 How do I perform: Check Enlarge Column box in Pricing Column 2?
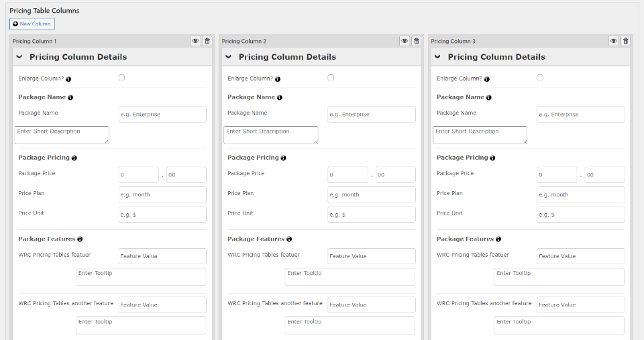coord(331,78)
